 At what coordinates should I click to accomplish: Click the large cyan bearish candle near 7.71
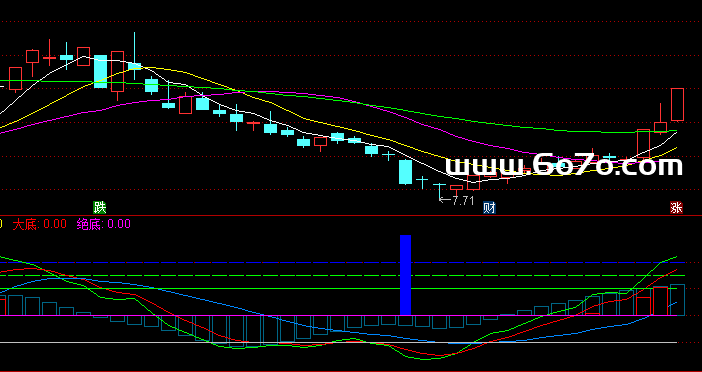pos(405,172)
